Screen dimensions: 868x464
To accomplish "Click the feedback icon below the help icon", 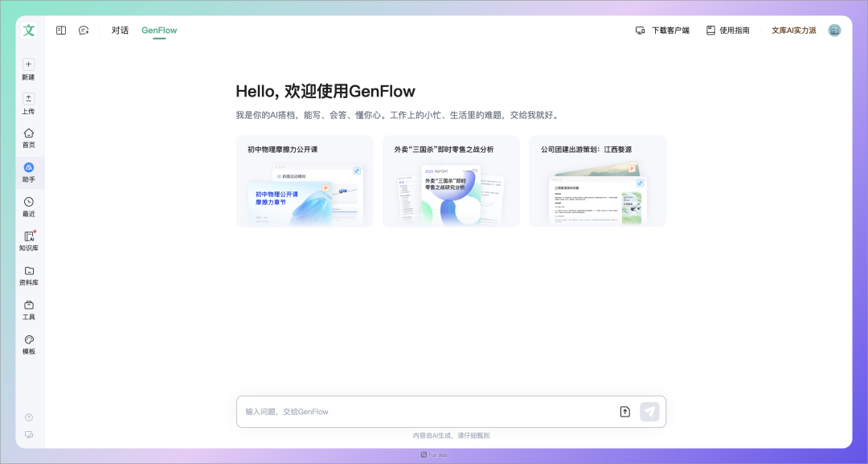I will (28, 434).
